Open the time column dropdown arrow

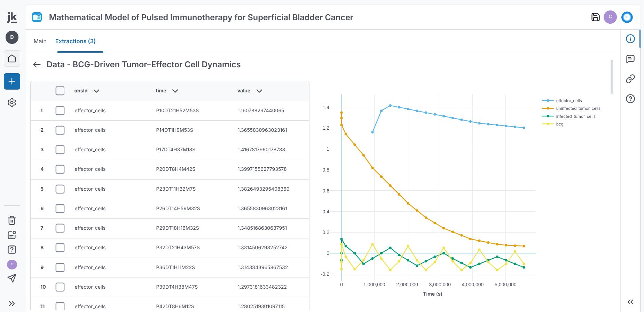coord(175,91)
